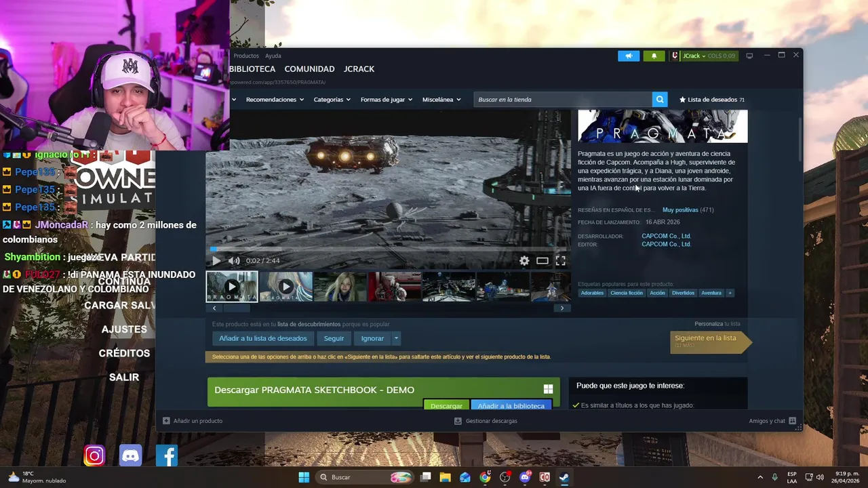Click the plus icon of Añadir un producto
This screenshot has height=488, width=868.
pyautogui.click(x=166, y=421)
